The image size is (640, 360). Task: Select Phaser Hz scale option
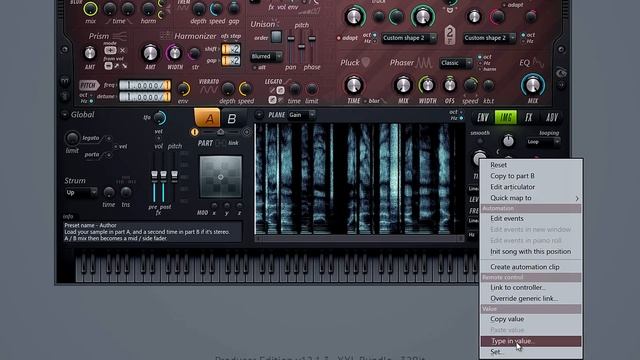[x=484, y=63]
